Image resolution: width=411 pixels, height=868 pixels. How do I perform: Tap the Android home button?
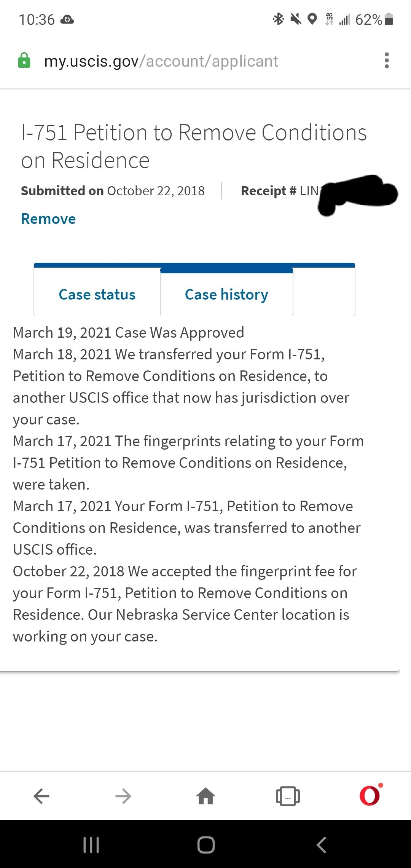206,845
